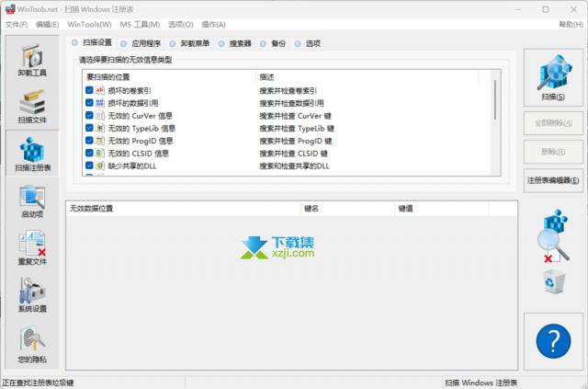Sort by 要扫描的位置 column header
This screenshot has height=389, width=588.
tap(169, 77)
